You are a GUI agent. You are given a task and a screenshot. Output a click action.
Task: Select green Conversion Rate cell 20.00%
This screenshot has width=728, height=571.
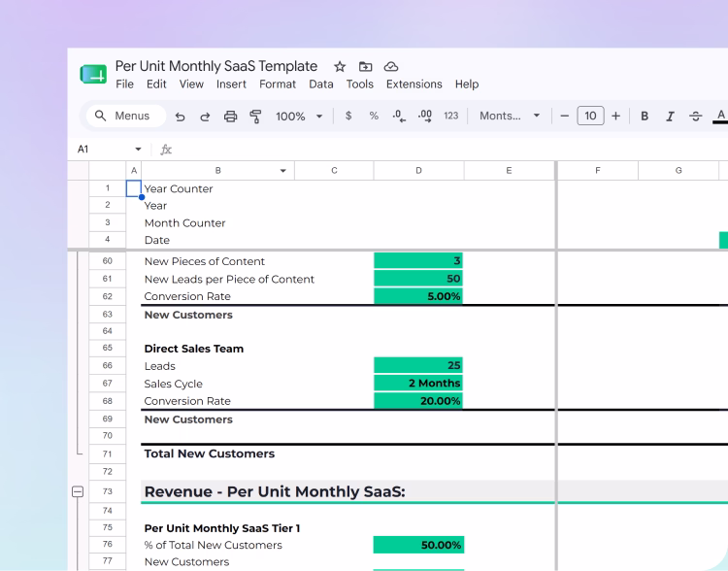click(x=418, y=401)
